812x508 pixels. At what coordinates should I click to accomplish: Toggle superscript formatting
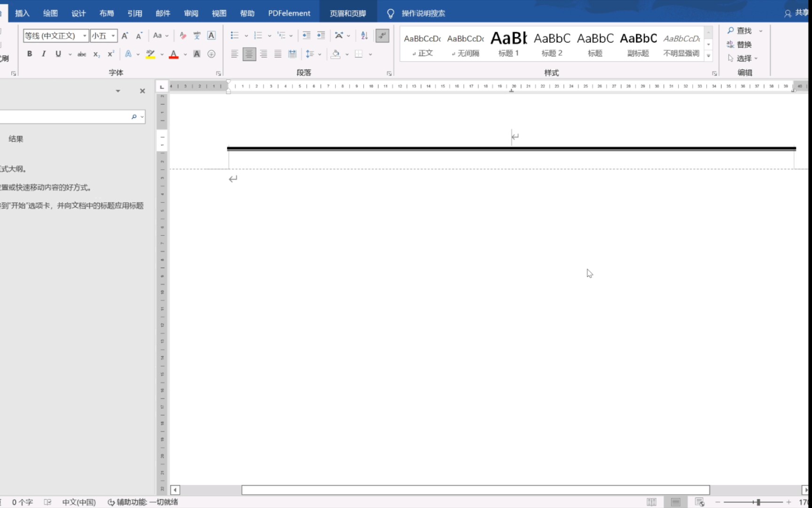(x=111, y=54)
